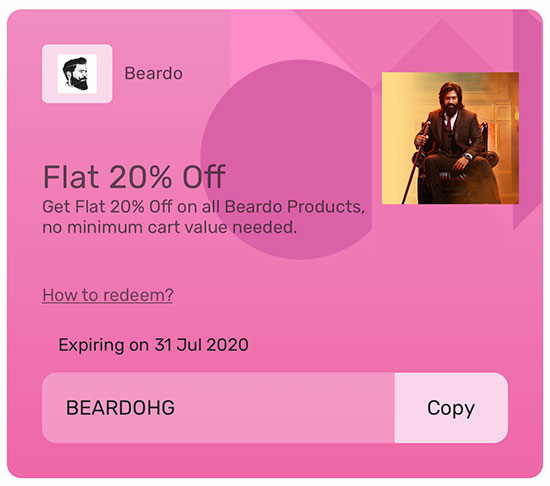Click the word Off in the large heading
The width and height of the screenshot is (550, 486).
click(x=204, y=177)
